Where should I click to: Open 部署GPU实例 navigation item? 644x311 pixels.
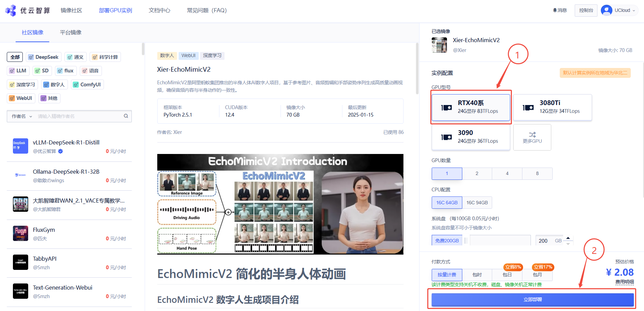[x=115, y=11]
